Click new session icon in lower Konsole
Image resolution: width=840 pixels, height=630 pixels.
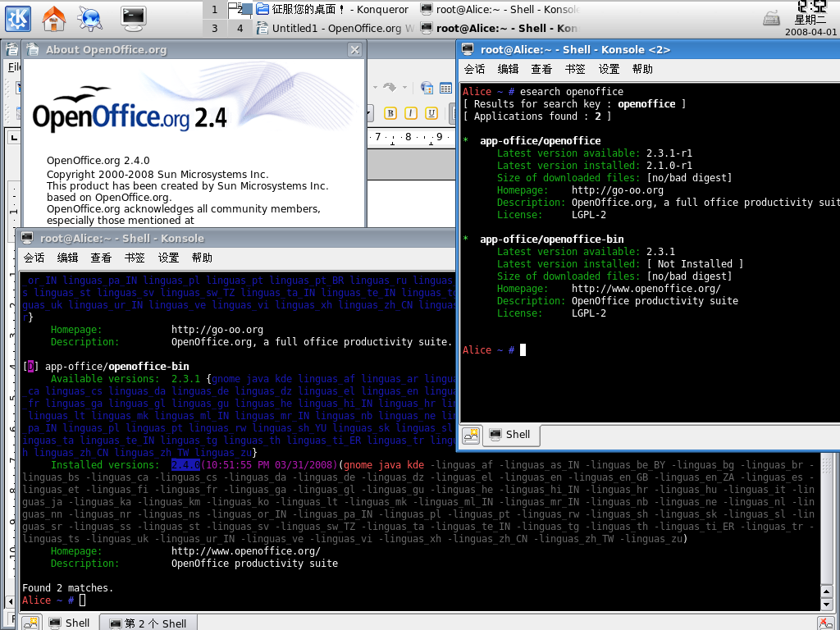tap(30, 623)
